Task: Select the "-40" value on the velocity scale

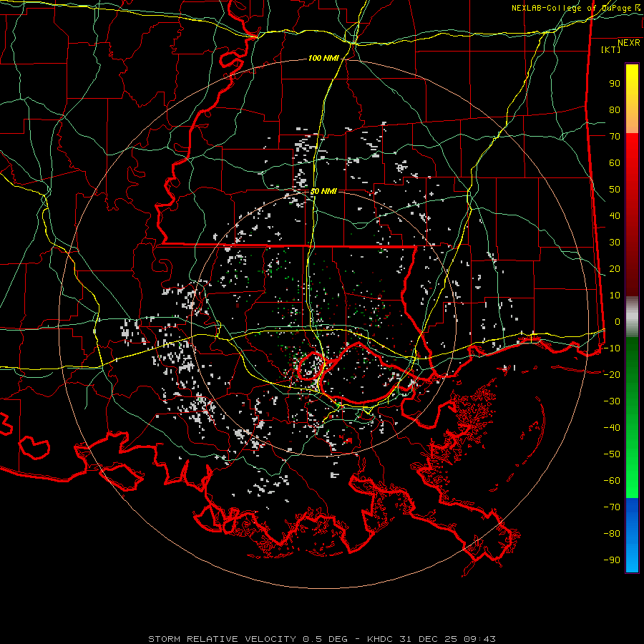Action: [612, 428]
